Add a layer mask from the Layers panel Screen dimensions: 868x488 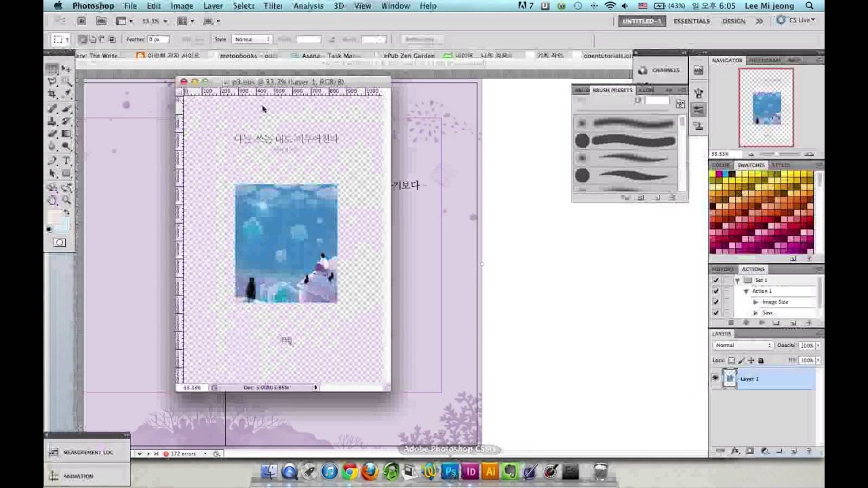[x=750, y=451]
